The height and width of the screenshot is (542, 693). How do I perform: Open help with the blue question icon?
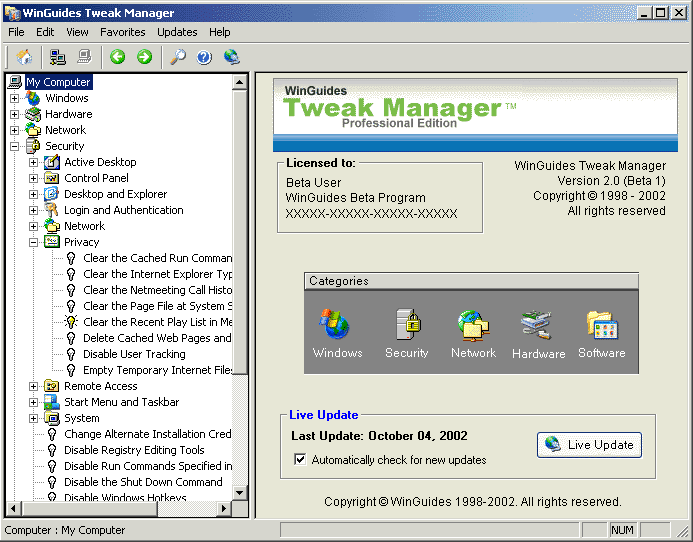coord(204,57)
